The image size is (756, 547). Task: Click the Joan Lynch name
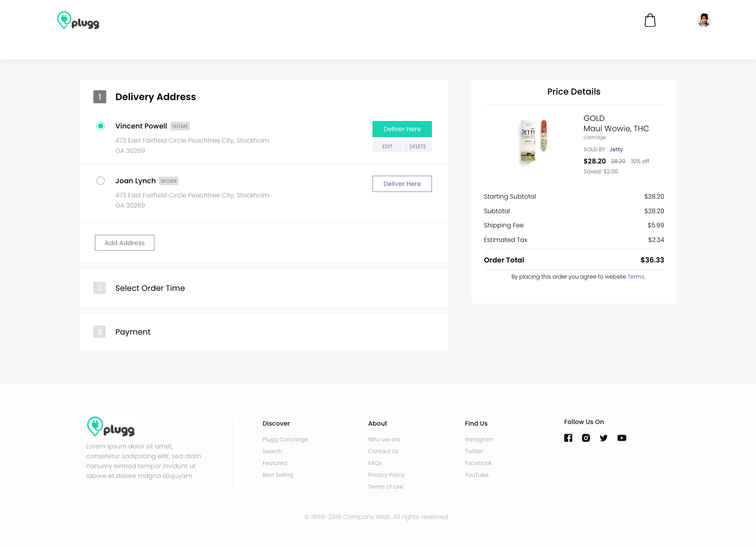point(135,181)
